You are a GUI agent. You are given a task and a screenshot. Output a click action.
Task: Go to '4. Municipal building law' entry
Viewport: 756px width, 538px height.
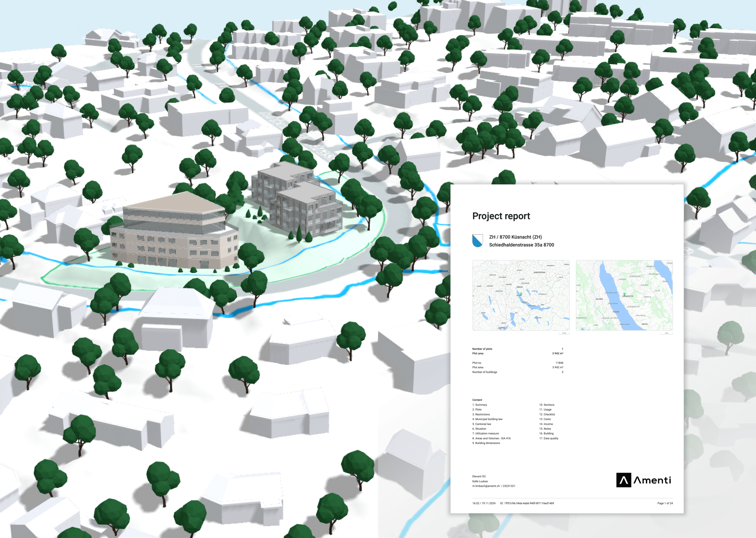[x=487, y=419]
